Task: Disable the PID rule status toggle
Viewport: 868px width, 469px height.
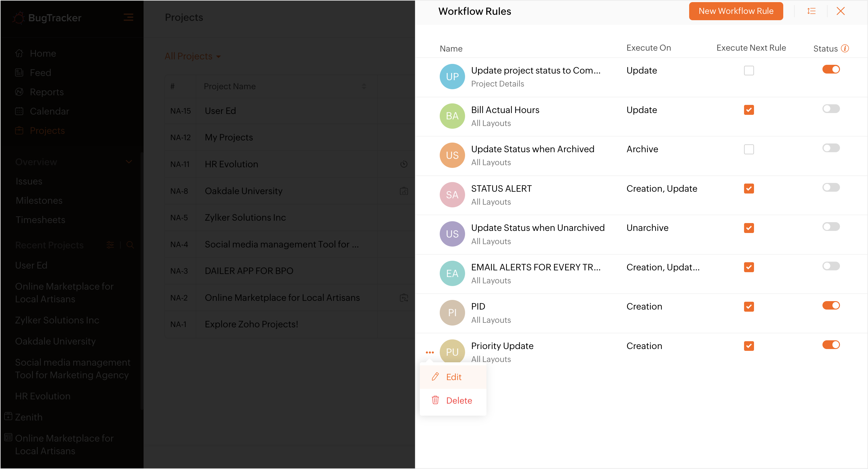Action: click(831, 305)
